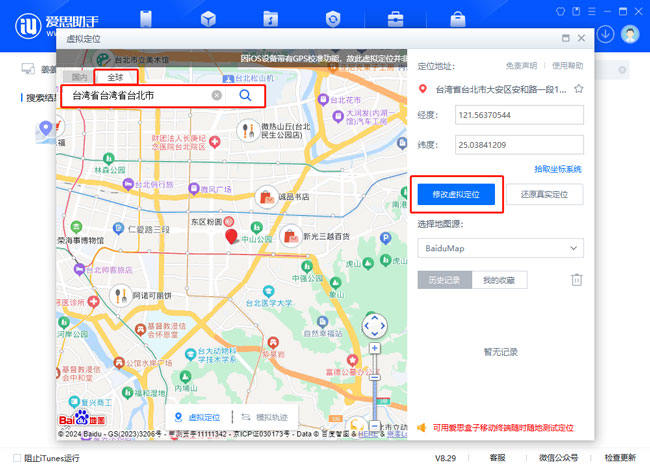The height and width of the screenshot is (468, 650).
Task: Click the map zoom slider track
Action: pyautogui.click(x=375, y=388)
